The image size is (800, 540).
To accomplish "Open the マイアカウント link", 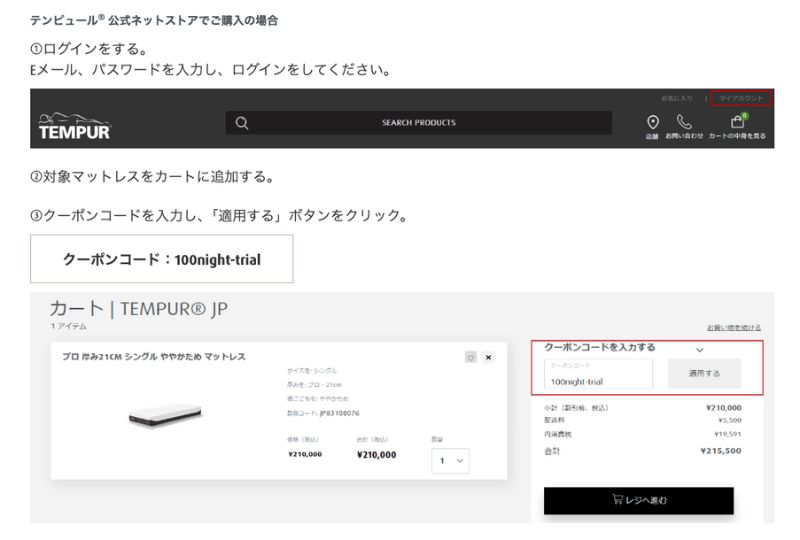I will point(741,98).
